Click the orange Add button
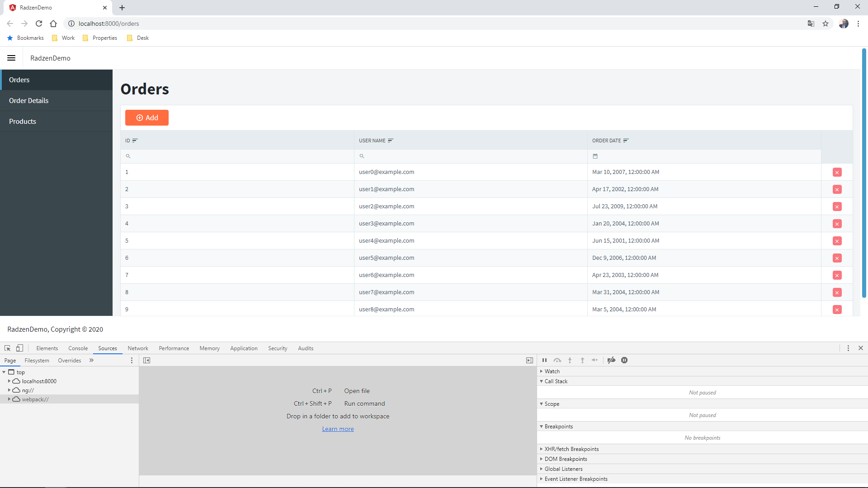Viewport: 868px width, 488px height. pos(147,118)
